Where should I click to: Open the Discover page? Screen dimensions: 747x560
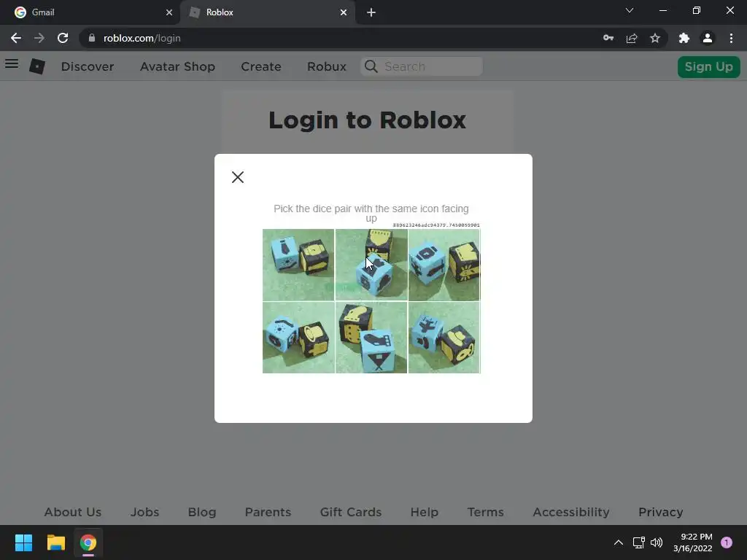pyautogui.click(x=88, y=66)
